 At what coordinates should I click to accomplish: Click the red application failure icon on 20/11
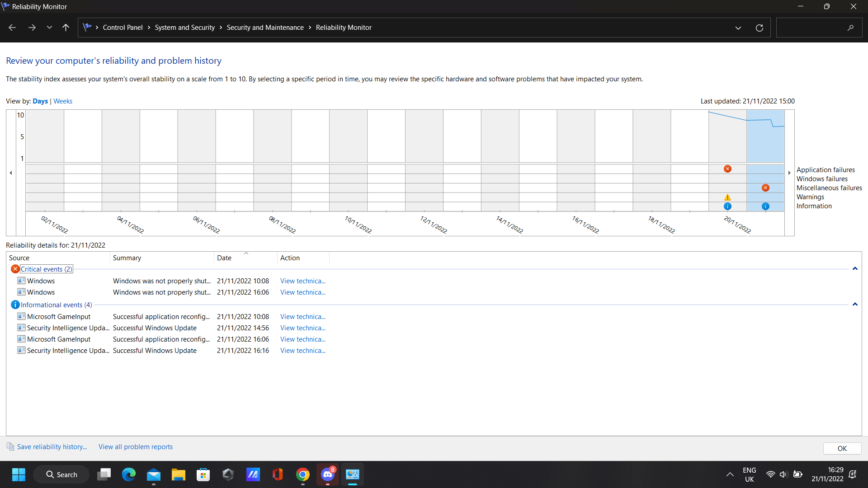point(727,169)
